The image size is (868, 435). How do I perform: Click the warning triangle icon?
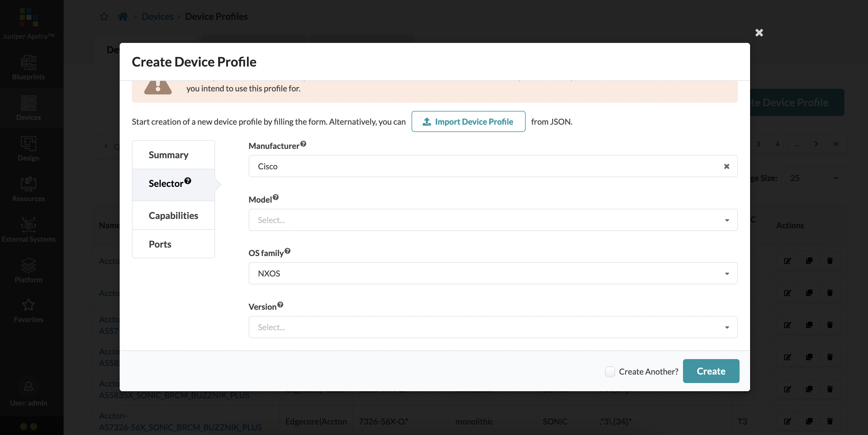pos(158,88)
